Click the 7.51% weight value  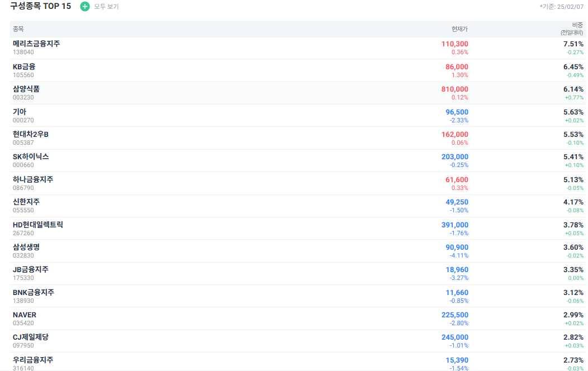573,44
